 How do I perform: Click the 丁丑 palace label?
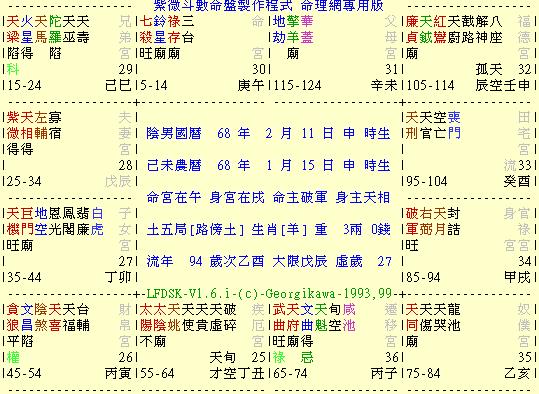tap(251, 373)
